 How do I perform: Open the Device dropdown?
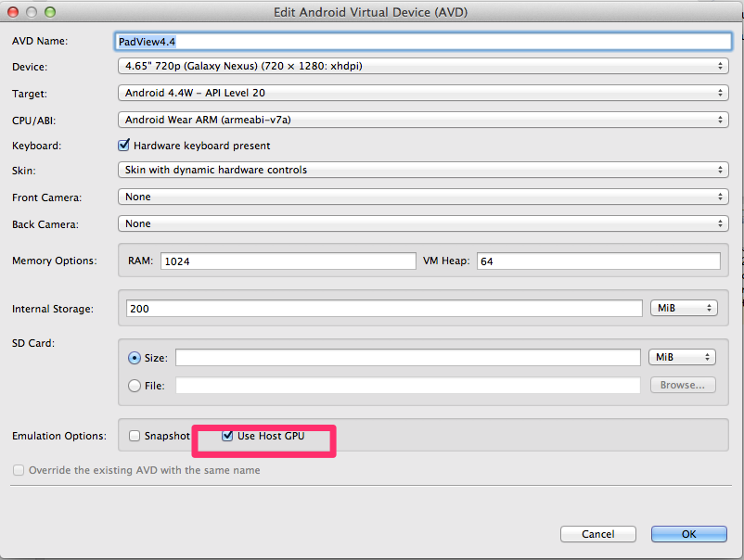[423, 66]
